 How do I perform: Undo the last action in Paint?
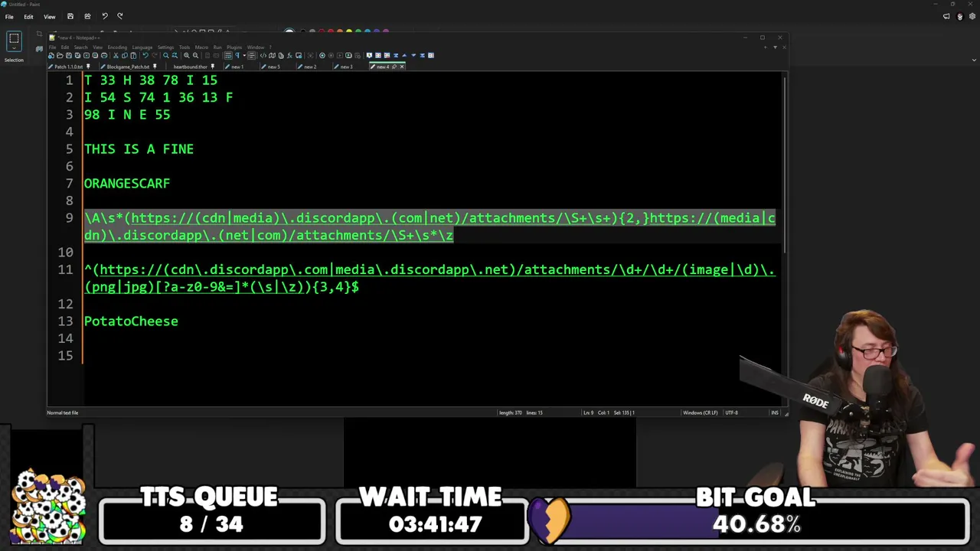click(x=105, y=16)
